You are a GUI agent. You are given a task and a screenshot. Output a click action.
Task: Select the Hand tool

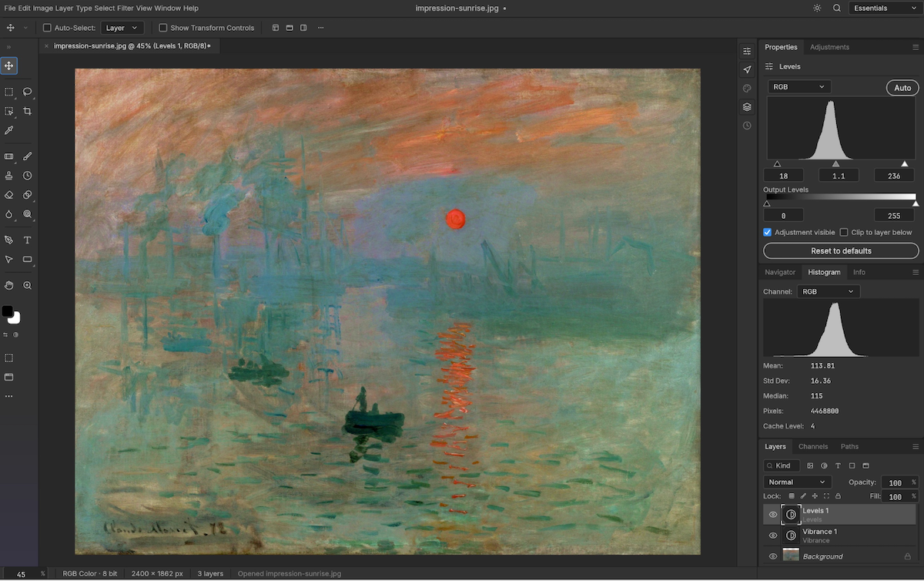click(9, 285)
